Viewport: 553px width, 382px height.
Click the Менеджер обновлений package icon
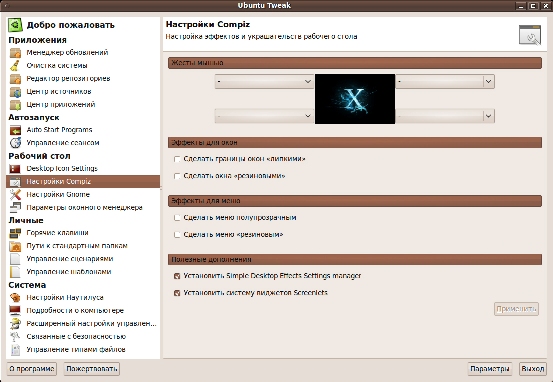point(15,53)
